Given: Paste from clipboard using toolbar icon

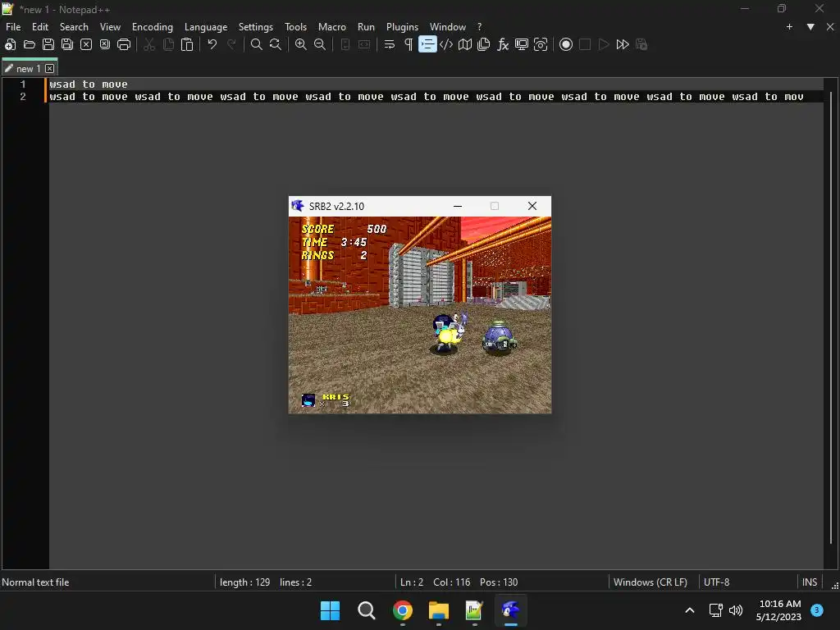Looking at the screenshot, I should (187, 44).
